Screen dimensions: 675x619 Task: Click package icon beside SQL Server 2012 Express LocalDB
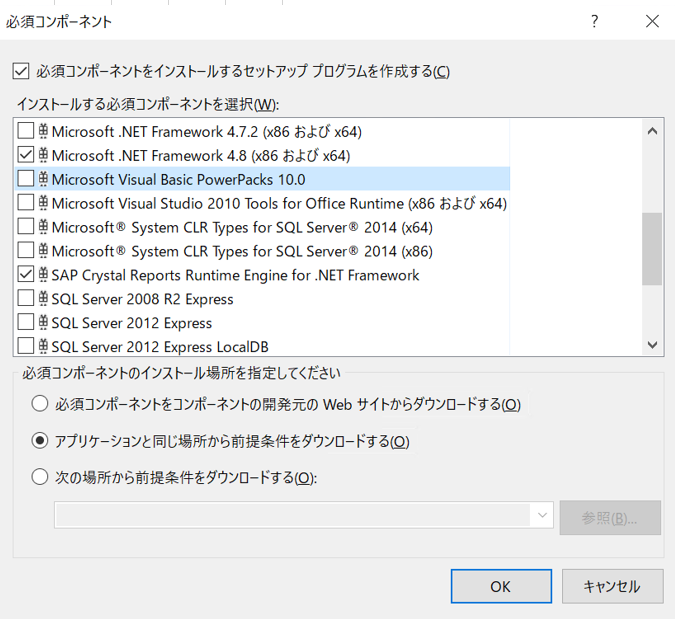click(43, 346)
